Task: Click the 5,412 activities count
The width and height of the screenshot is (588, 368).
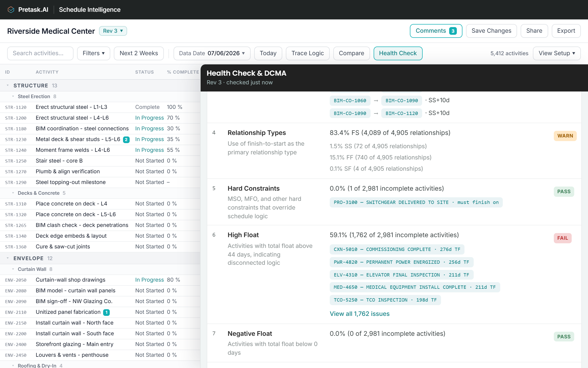Action: (509, 53)
